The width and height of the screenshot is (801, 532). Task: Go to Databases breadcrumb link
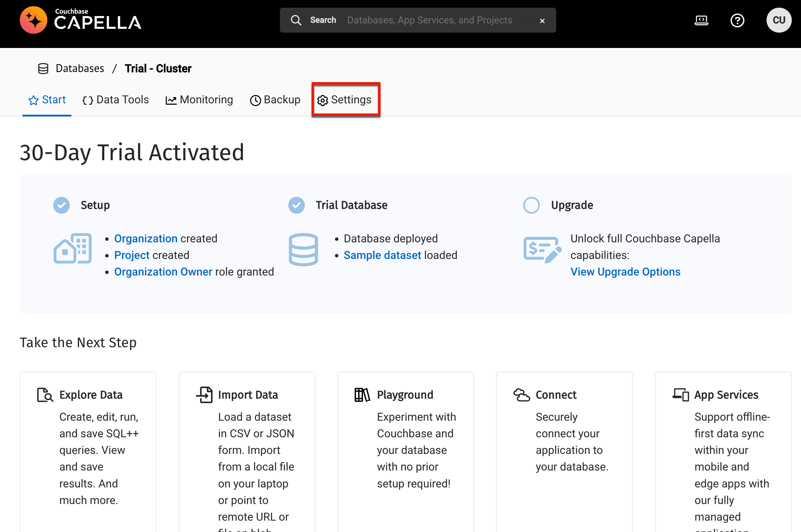(80, 68)
